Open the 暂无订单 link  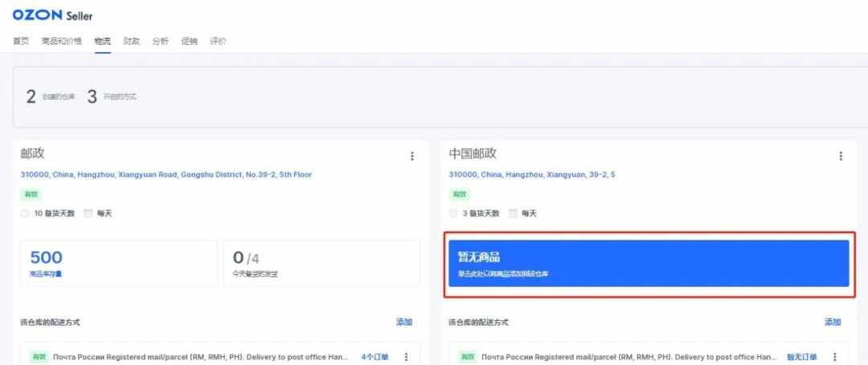click(801, 357)
